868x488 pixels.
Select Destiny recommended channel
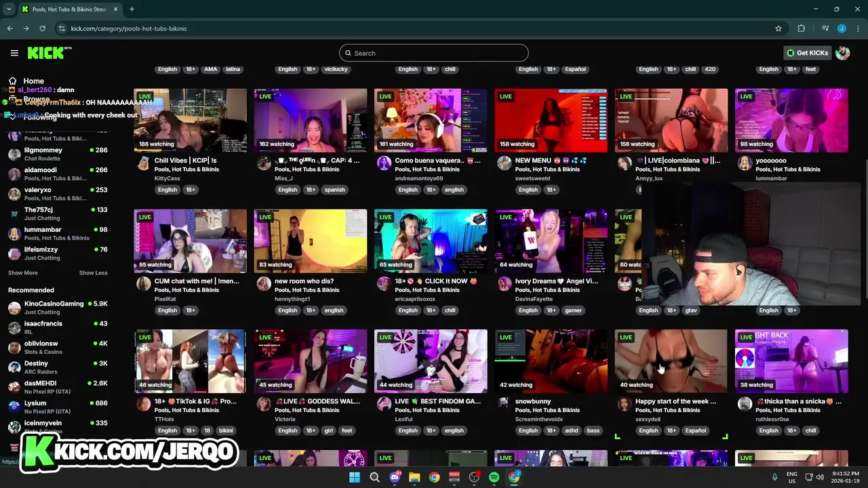pos(58,367)
